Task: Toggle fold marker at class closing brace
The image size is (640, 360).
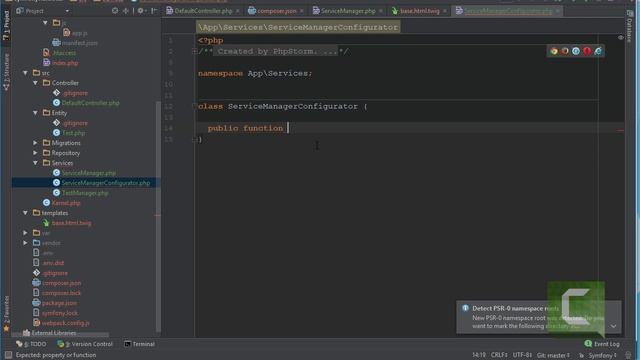Action: point(195,139)
